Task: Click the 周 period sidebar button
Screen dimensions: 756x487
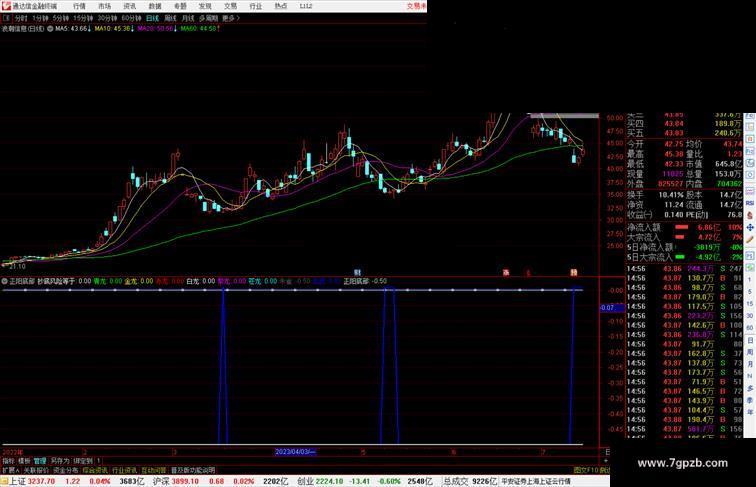Action: [x=750, y=352]
